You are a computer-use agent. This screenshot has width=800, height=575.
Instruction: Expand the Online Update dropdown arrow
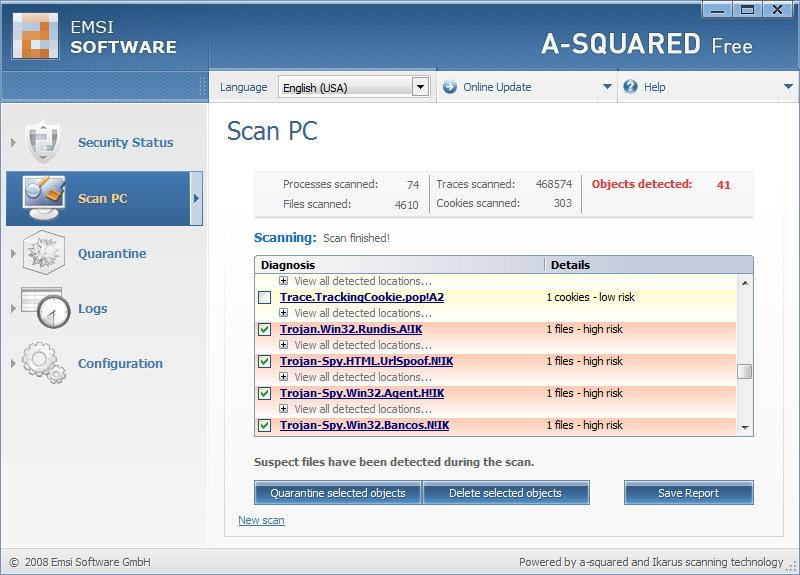(607, 87)
